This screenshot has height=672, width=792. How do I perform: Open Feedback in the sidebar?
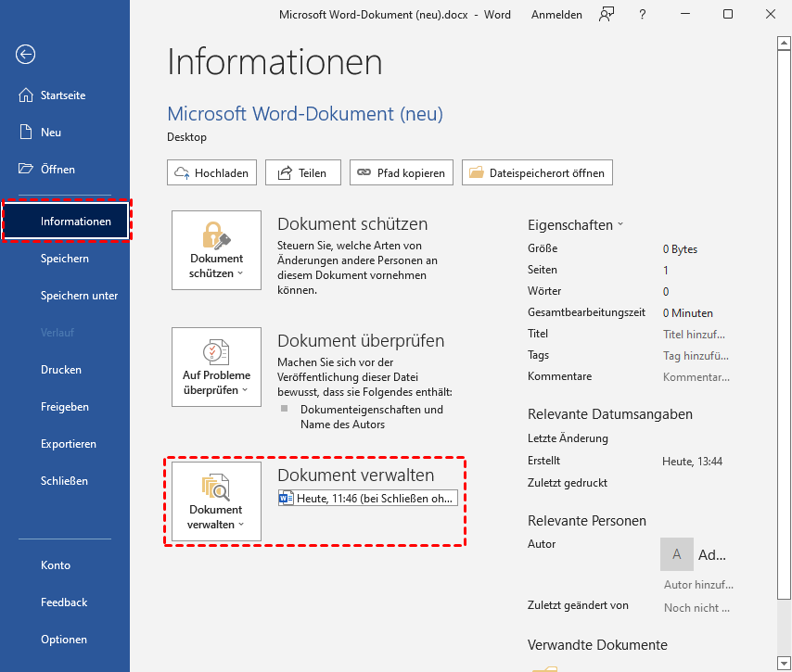click(x=65, y=602)
